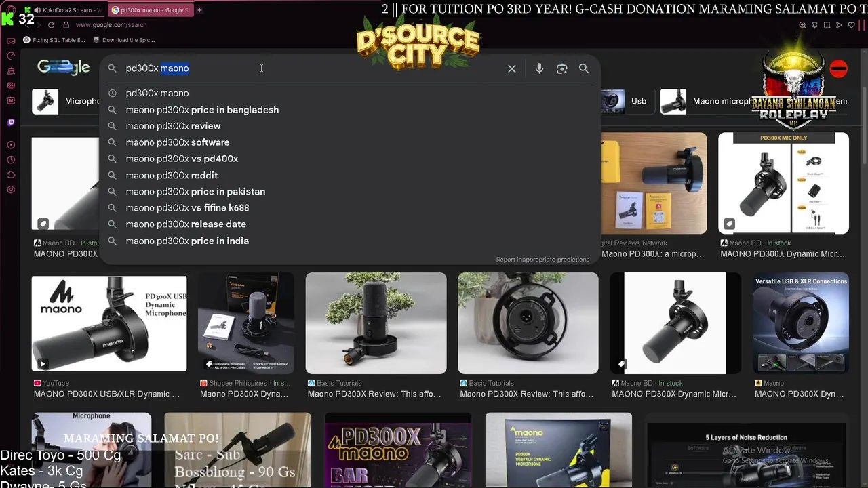Screen dimensions: 868x488
Task: Open 'Maono PD300X: a microp...' result title
Action: pos(653,254)
